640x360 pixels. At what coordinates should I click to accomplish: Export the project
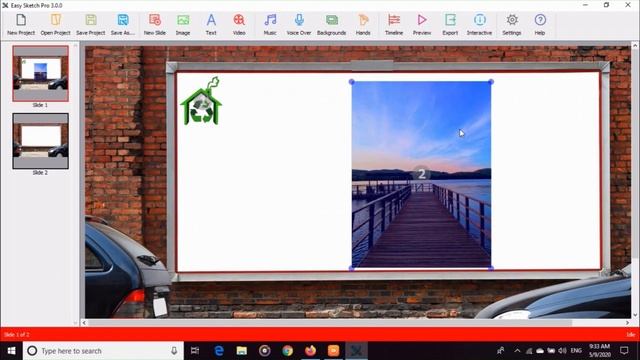[x=450, y=24]
